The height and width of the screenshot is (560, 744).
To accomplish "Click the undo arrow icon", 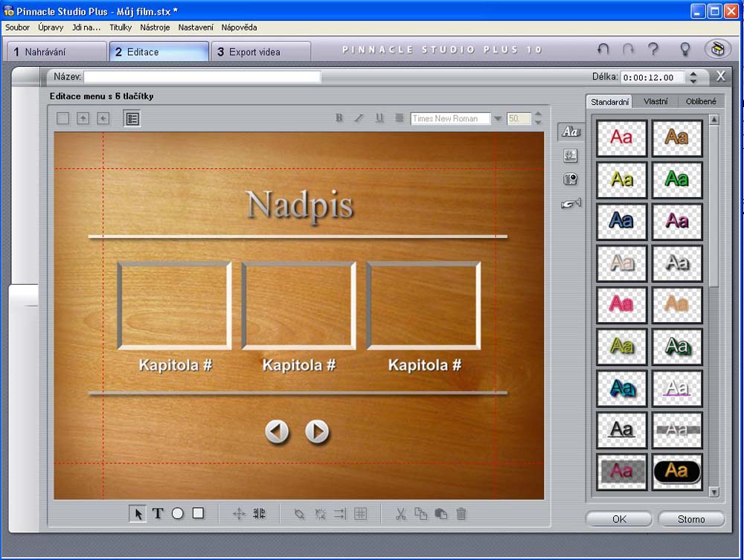I will click(x=603, y=50).
